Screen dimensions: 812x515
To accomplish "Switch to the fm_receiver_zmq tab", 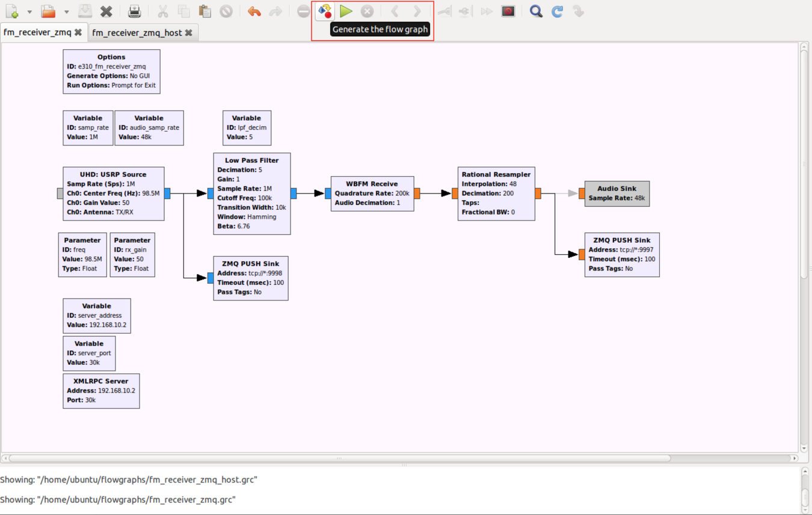I will [37, 32].
